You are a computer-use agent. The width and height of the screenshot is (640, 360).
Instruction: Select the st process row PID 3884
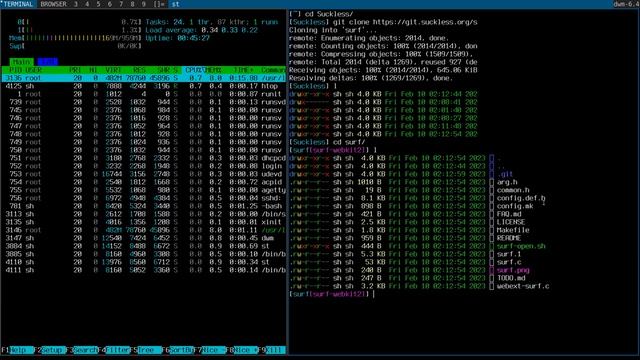143,246
